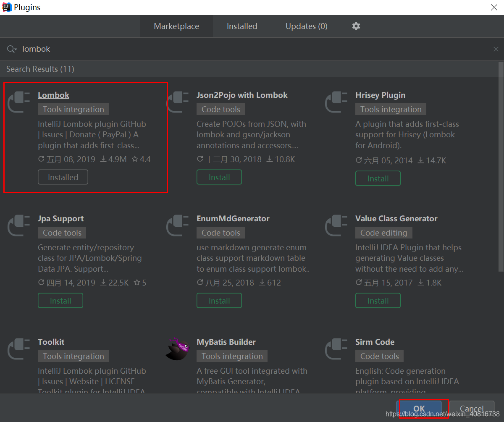The image size is (504, 422).
Task: Open the MyBatis Builder title
Action: click(226, 342)
